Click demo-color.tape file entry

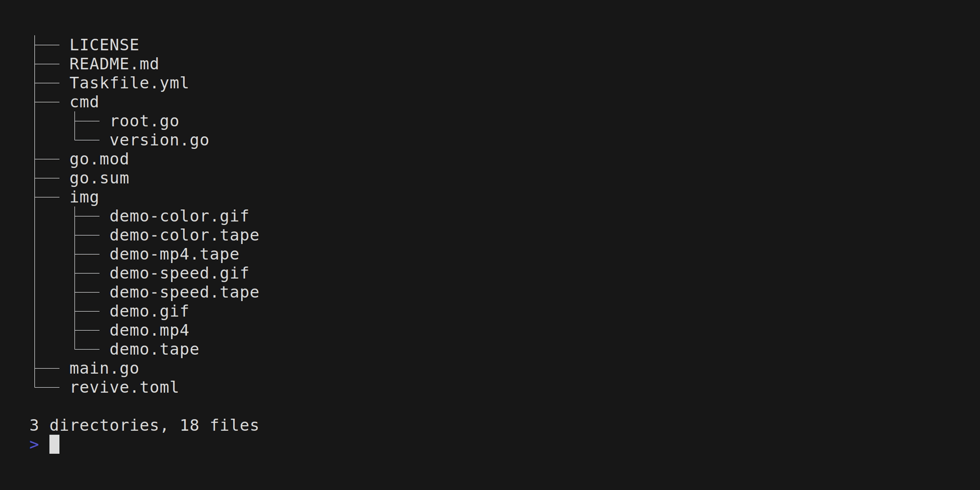pos(184,236)
